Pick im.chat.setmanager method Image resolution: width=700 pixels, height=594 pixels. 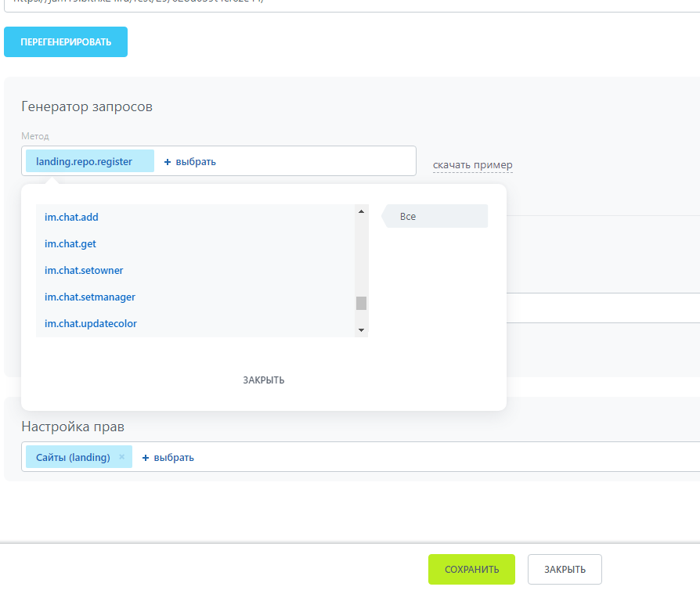(90, 297)
